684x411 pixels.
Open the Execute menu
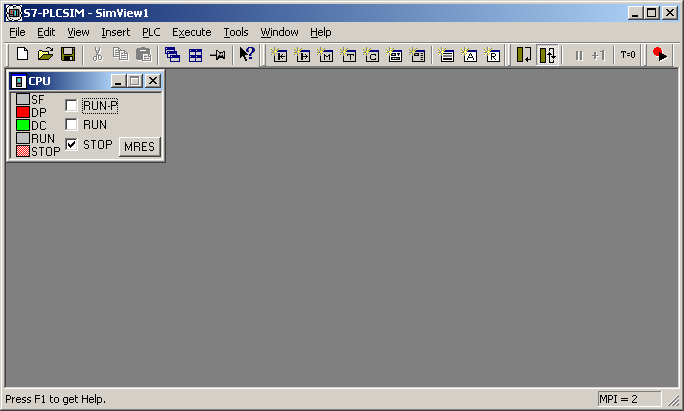192,32
